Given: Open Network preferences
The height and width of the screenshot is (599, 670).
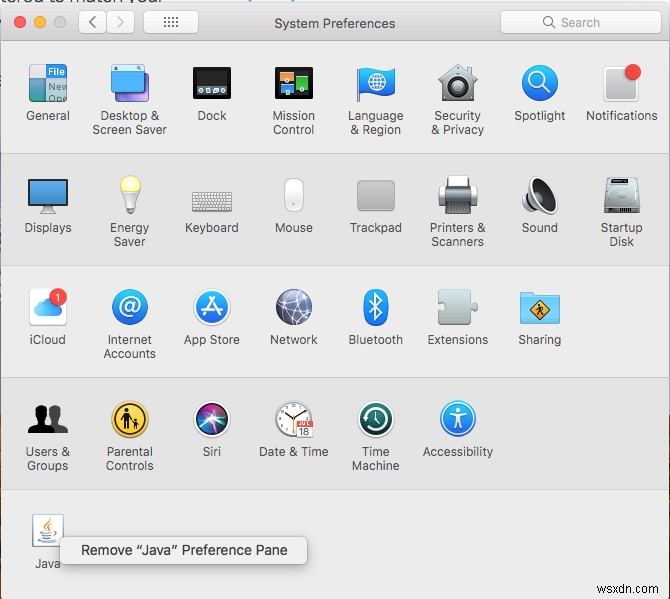Looking at the screenshot, I should (x=294, y=307).
